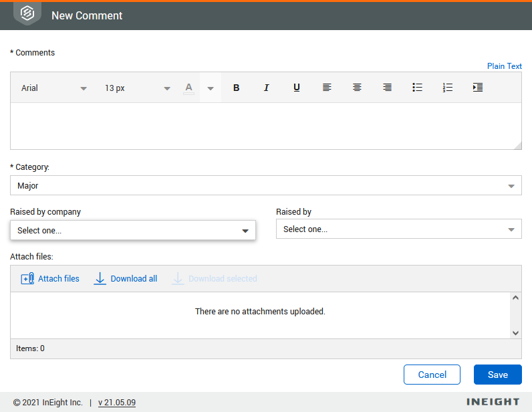Center align the comment text
The image size is (532, 412).
pyautogui.click(x=357, y=88)
